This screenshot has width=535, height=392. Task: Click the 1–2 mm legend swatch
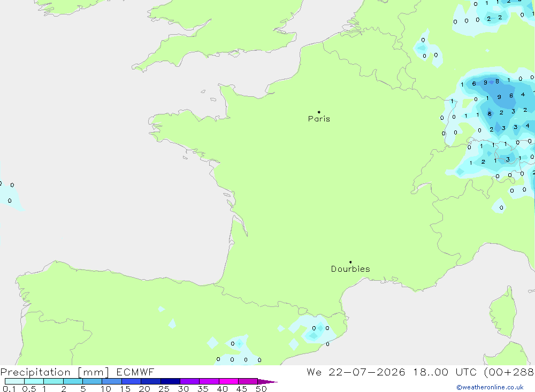pos(53,381)
